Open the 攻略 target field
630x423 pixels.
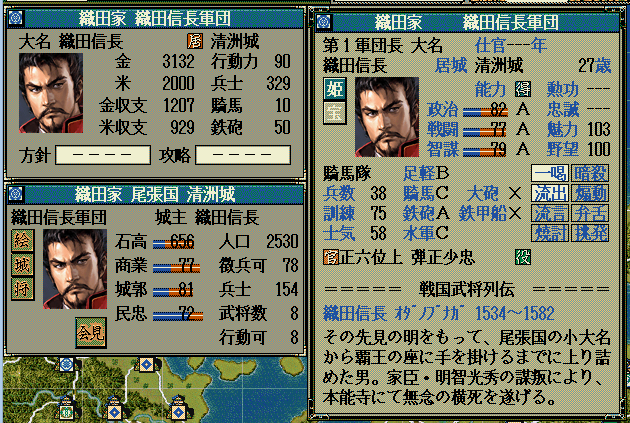point(243,155)
